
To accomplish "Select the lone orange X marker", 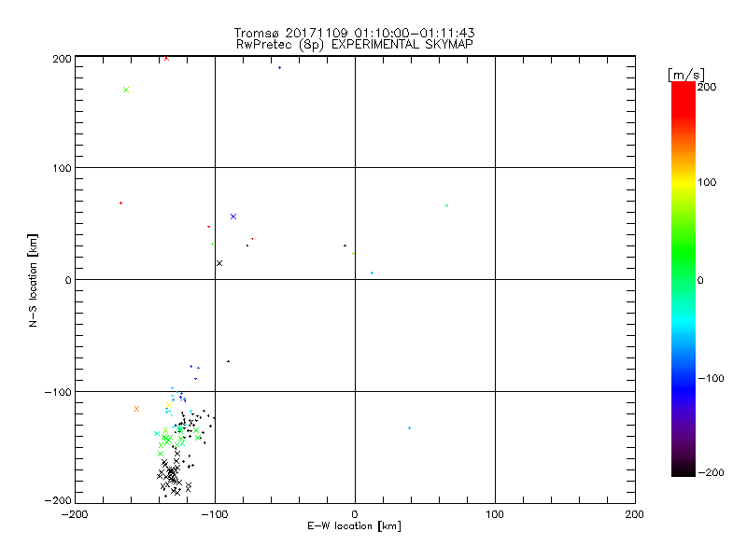I will coord(136,409).
